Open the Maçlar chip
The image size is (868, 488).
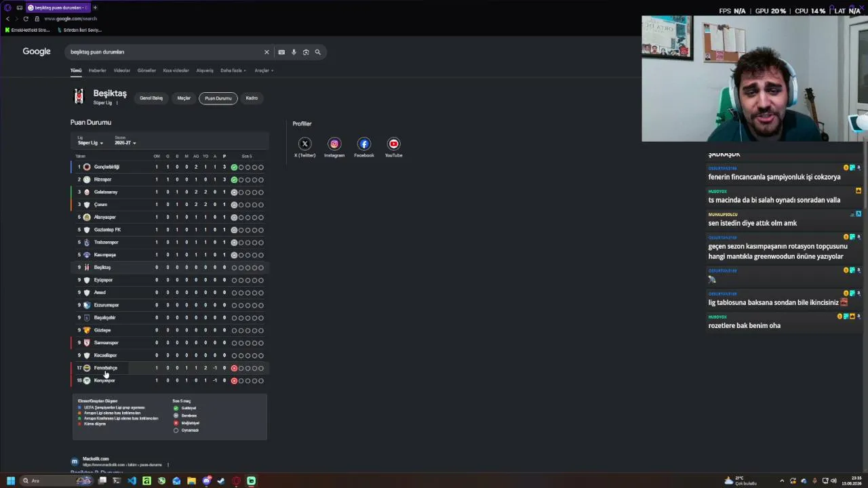click(x=184, y=98)
